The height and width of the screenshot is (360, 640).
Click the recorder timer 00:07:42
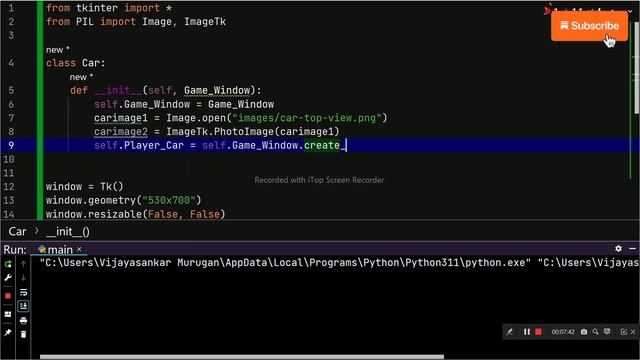tap(563, 332)
